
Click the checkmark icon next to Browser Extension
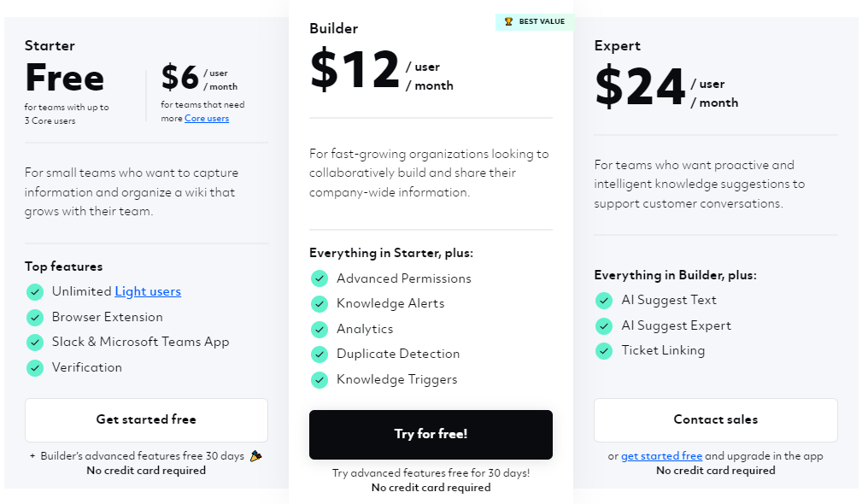tap(35, 317)
